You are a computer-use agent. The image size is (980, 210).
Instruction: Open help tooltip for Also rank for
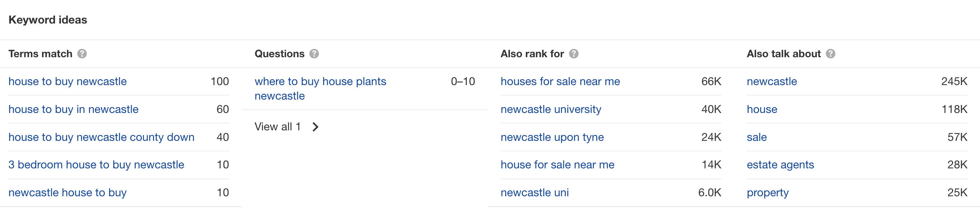[x=574, y=54]
